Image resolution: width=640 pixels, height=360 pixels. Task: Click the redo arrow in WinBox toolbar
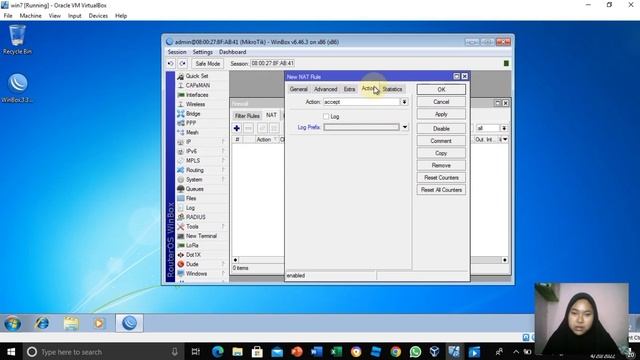pos(182,64)
